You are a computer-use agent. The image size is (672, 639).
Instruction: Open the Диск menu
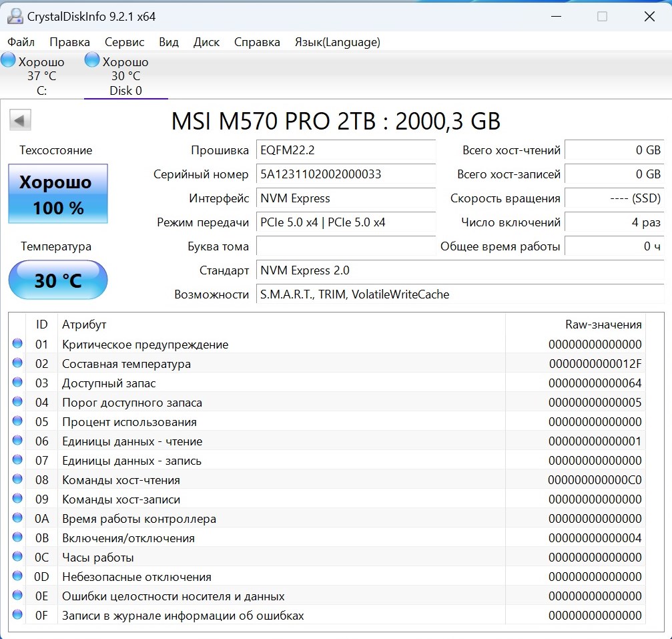coord(206,42)
